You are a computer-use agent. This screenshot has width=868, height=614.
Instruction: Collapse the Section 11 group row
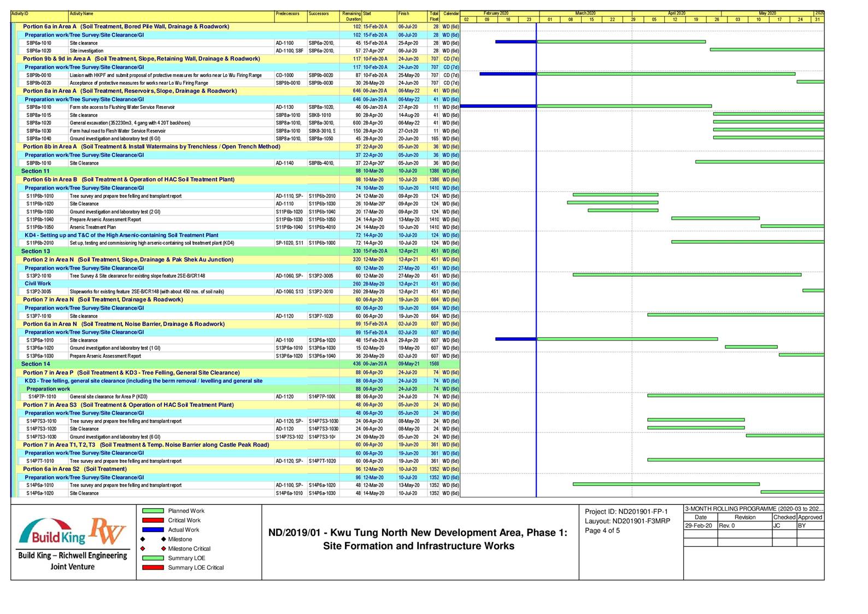(x=35, y=171)
